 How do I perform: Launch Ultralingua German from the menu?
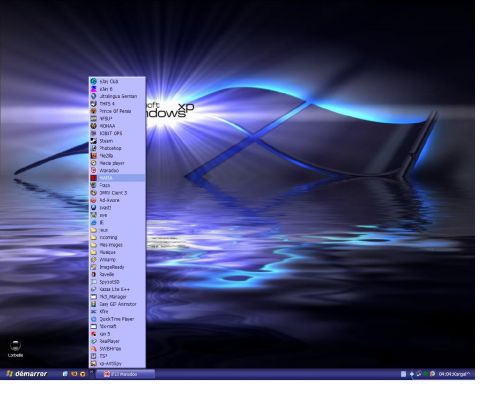tap(117, 96)
